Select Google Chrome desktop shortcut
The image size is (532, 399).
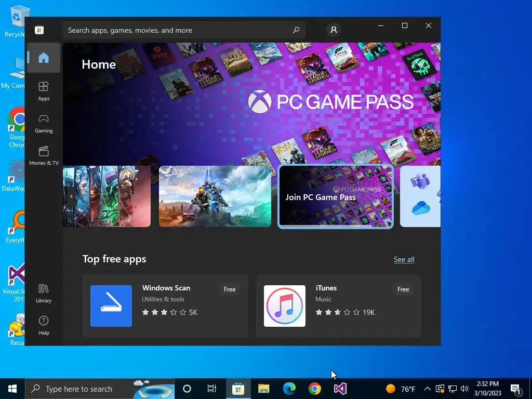[x=16, y=128]
